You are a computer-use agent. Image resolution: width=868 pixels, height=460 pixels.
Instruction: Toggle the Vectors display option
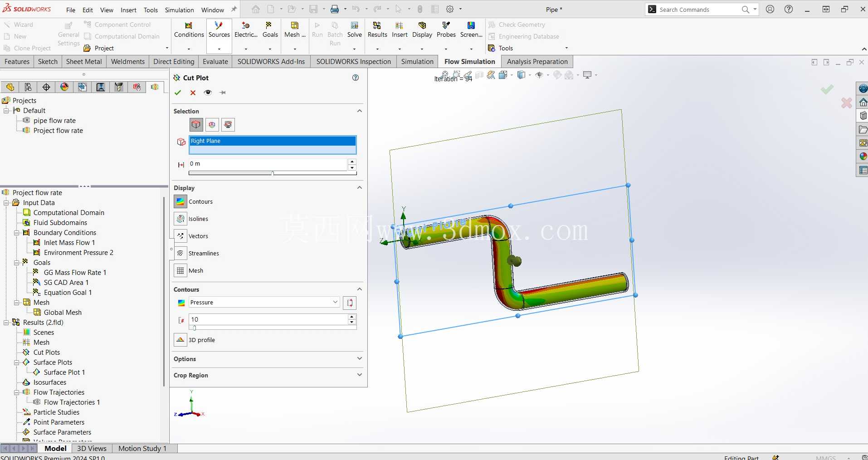tap(180, 236)
